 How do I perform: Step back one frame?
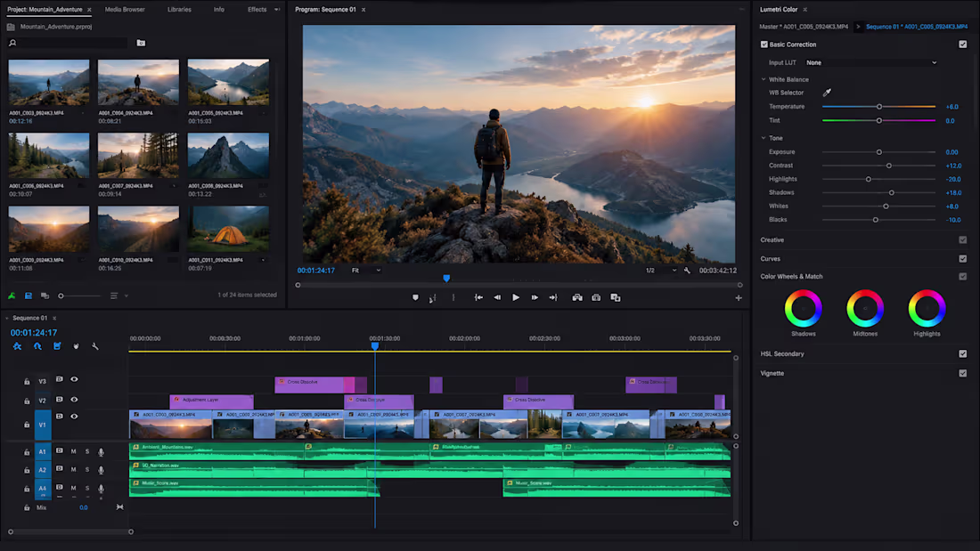pos(497,297)
